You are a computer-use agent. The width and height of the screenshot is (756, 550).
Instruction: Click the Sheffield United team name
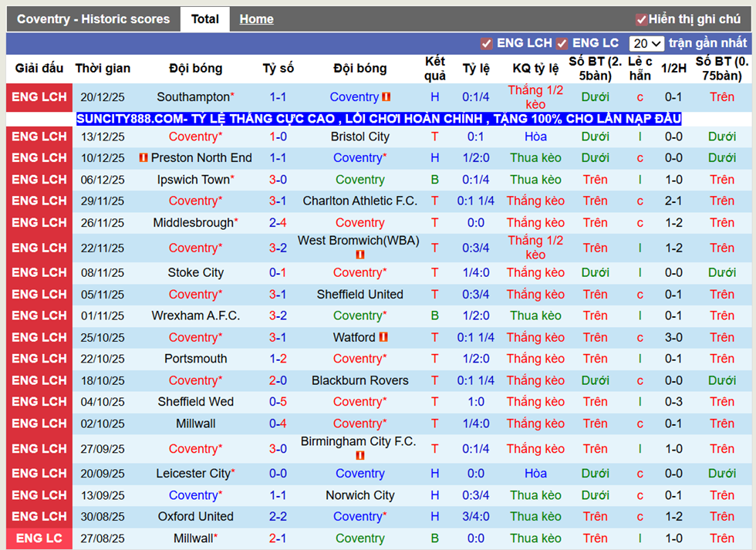360,294
